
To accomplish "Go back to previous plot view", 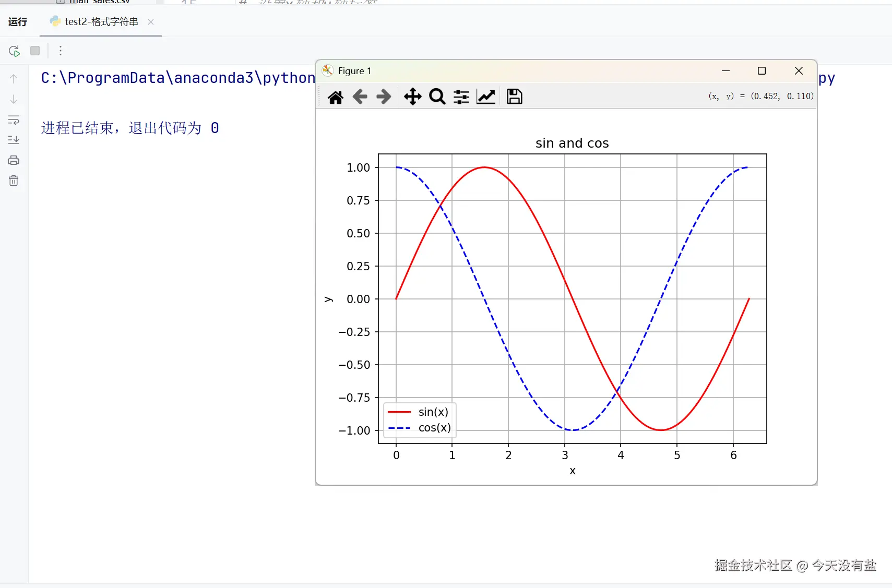I will coord(360,97).
